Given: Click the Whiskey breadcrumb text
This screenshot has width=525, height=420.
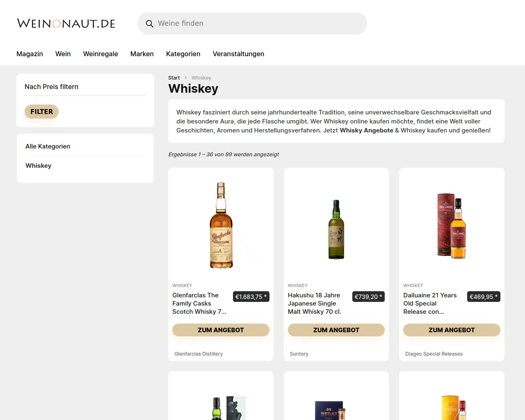Looking at the screenshot, I should point(201,78).
